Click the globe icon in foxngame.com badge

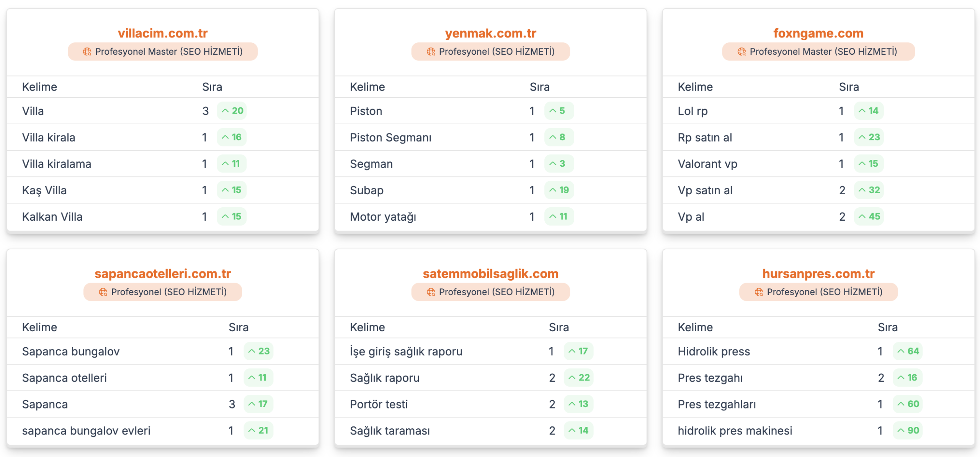point(742,52)
